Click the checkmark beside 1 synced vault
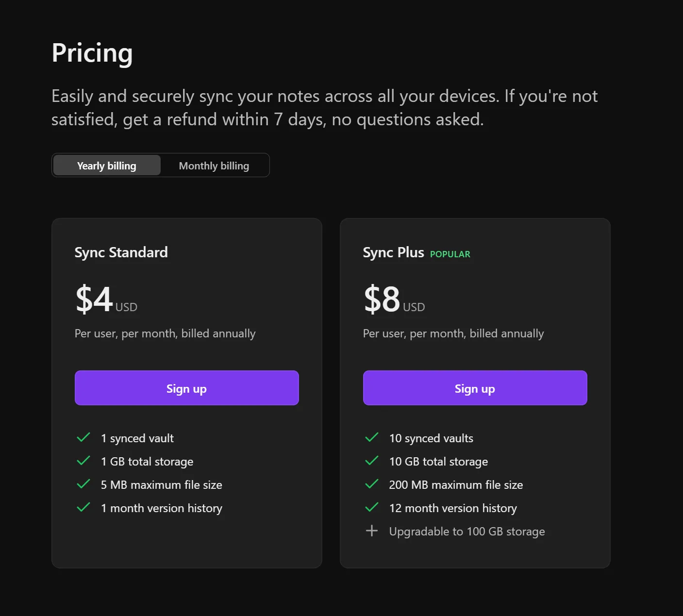The height and width of the screenshot is (616, 683). pyautogui.click(x=83, y=437)
